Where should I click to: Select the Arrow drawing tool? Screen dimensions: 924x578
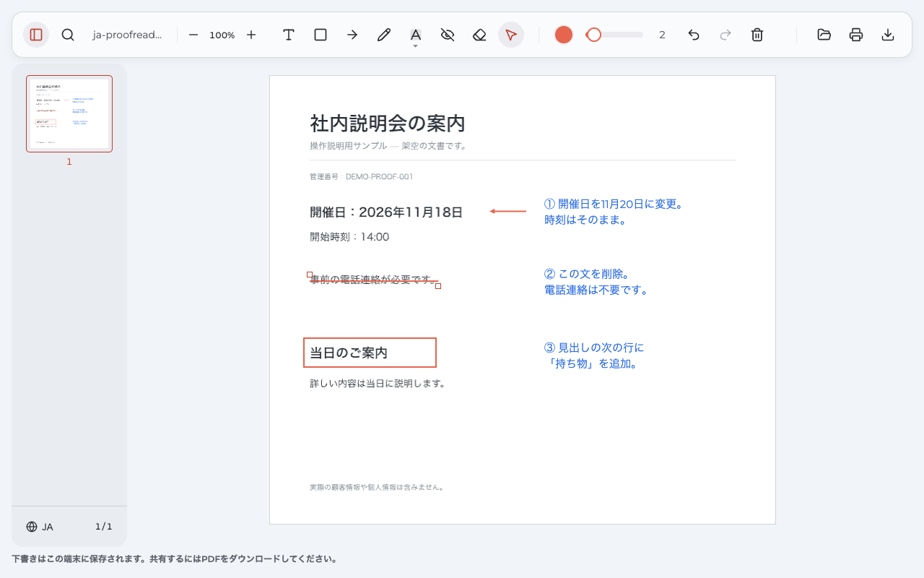tap(352, 35)
